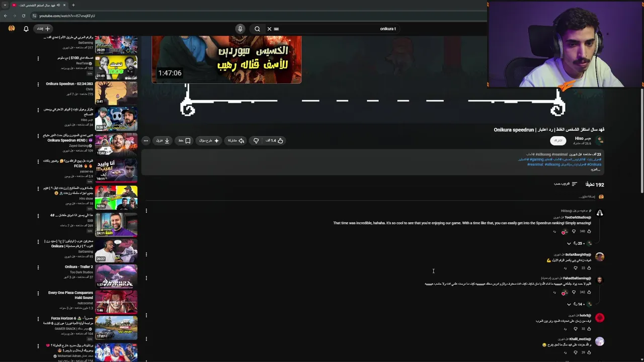Click the magnifier search button
This screenshot has height=362, width=644.
(x=257, y=29)
